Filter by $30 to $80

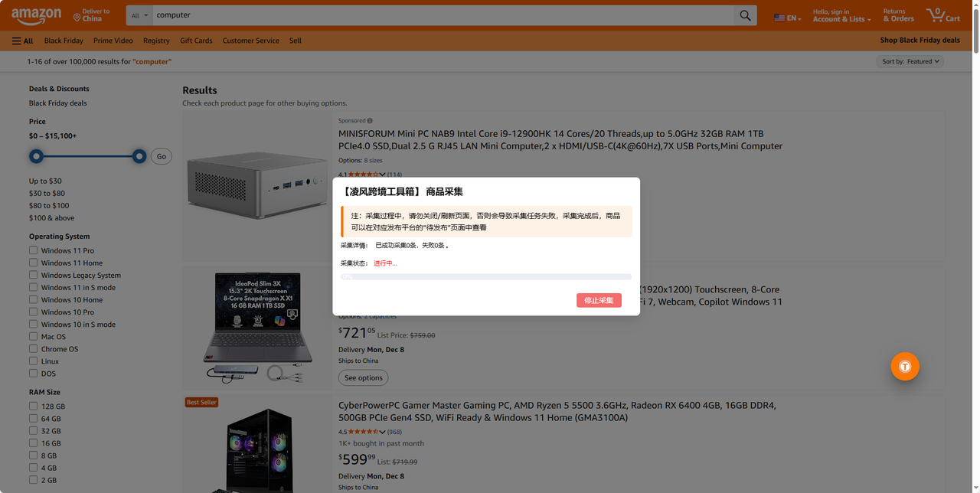[47, 193]
